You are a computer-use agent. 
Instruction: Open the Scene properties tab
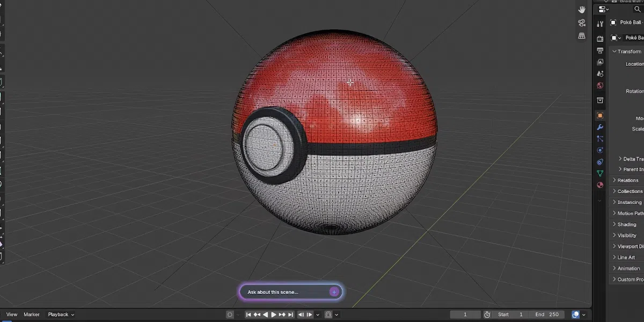tap(600, 74)
